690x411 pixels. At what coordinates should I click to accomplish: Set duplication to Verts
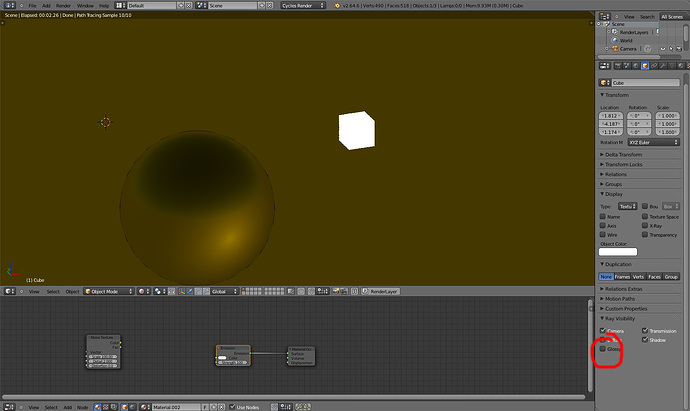tap(638, 276)
